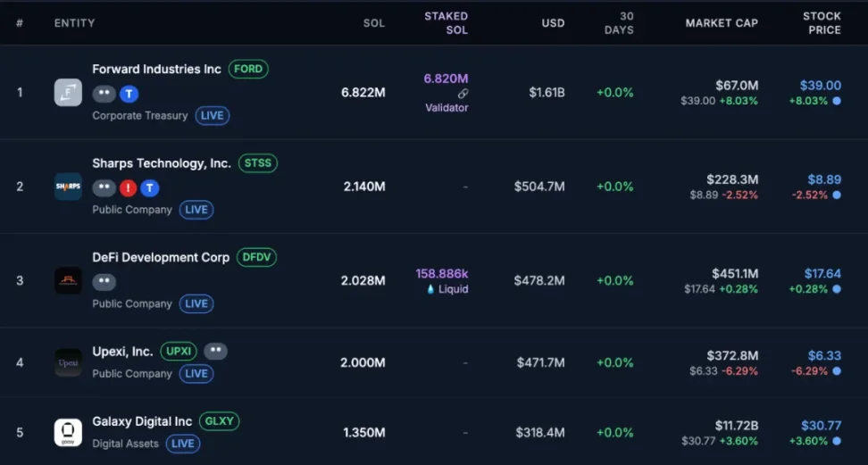Click the Upexi logo icon
Image resolution: width=868 pixels, height=465 pixels.
pos(68,362)
